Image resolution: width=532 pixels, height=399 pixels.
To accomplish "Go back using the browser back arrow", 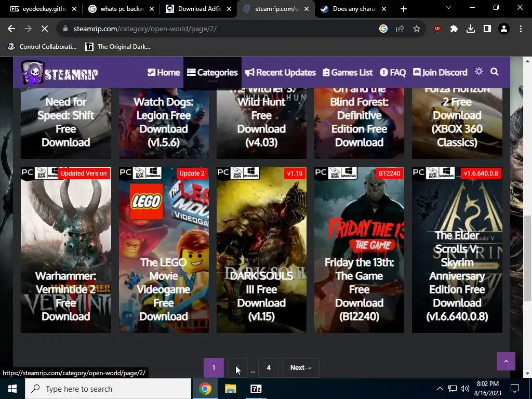I will 11,29.
